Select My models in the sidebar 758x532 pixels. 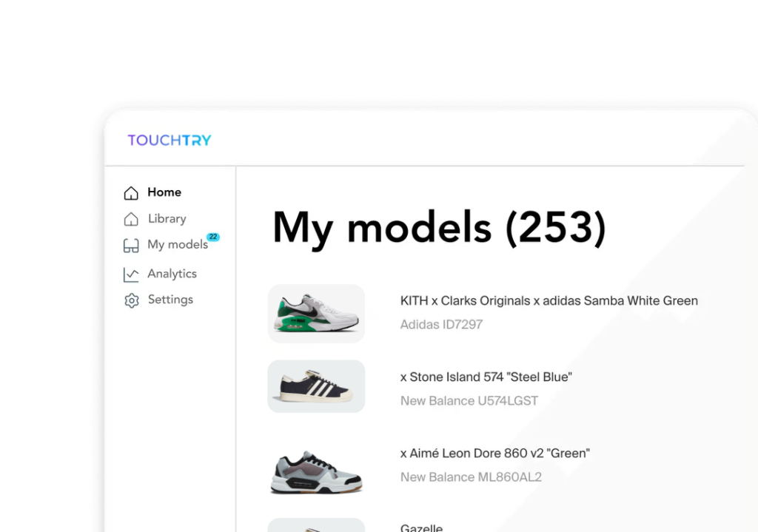click(177, 245)
